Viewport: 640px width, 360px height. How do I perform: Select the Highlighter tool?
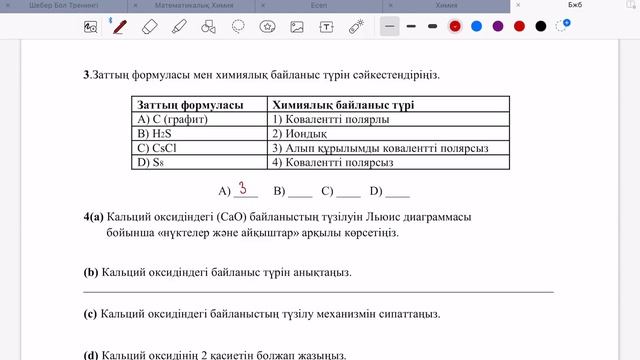click(179, 27)
